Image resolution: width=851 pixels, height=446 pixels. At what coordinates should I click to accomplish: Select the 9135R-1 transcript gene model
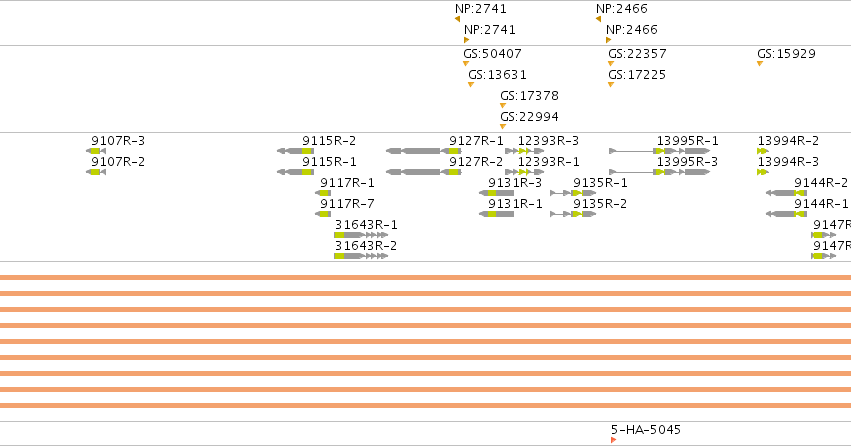click(573, 193)
